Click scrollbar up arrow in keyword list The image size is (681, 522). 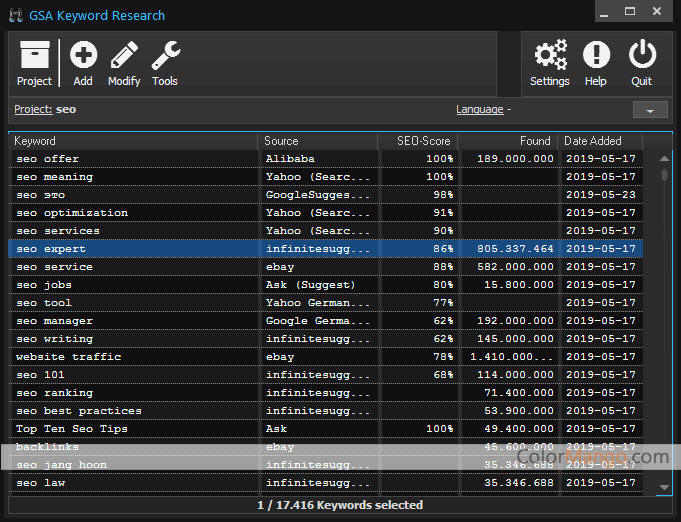tap(664, 159)
